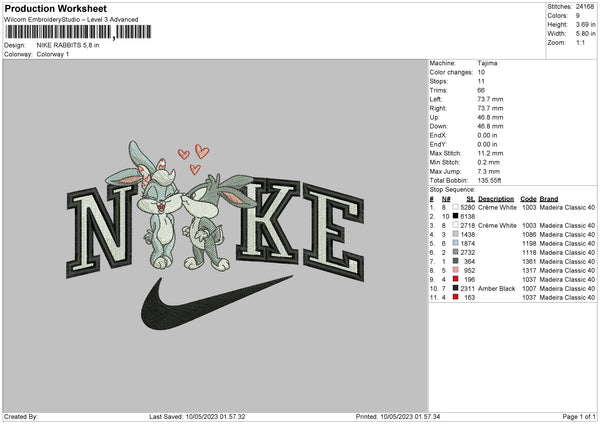Click stitch count 5280 in stop row 1
The height and width of the screenshot is (424, 600).
pos(468,207)
